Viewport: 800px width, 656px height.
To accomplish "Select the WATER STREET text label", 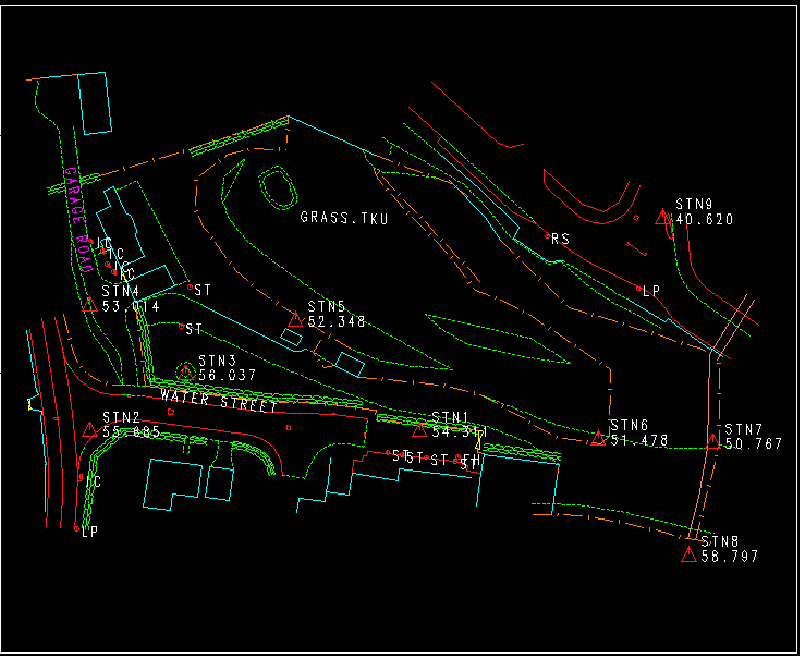I will (x=217, y=401).
